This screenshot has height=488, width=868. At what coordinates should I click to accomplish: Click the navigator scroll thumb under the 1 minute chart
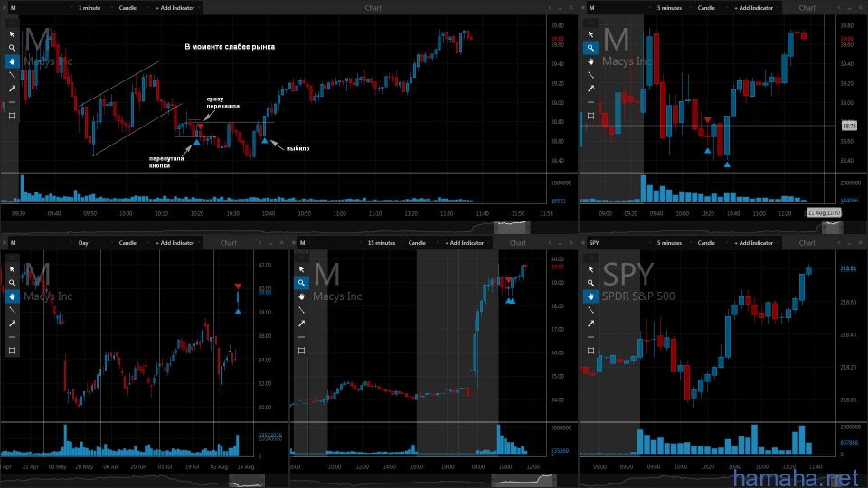click(x=512, y=227)
